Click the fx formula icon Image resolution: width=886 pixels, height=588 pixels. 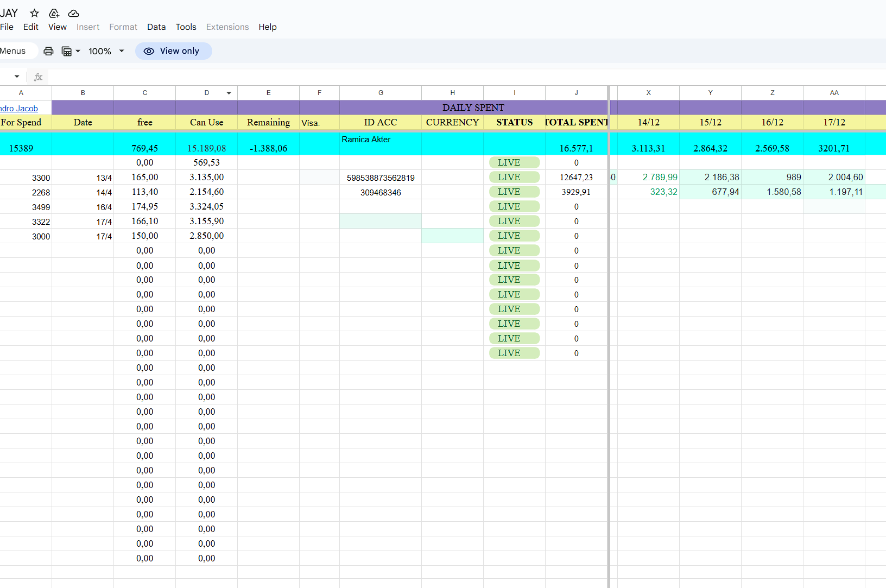tap(38, 77)
